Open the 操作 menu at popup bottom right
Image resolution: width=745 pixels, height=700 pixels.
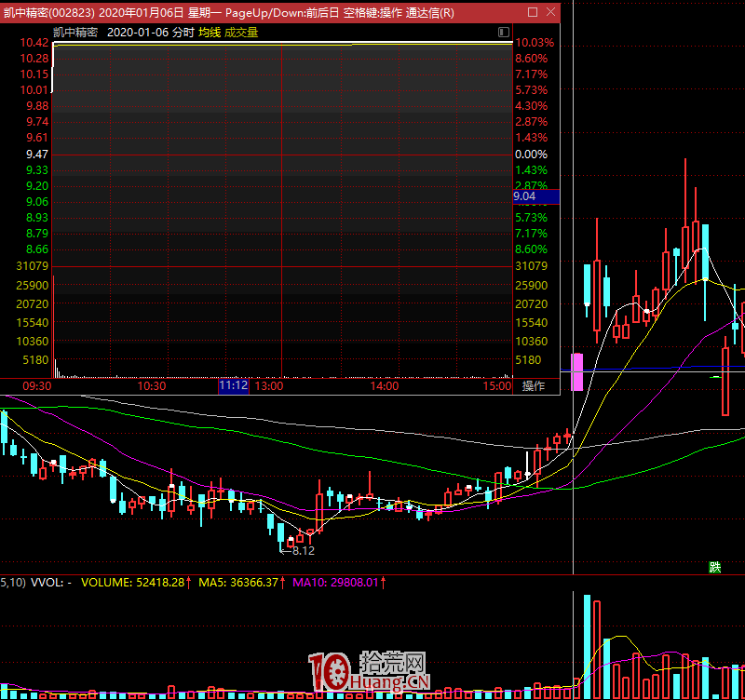tap(534, 386)
